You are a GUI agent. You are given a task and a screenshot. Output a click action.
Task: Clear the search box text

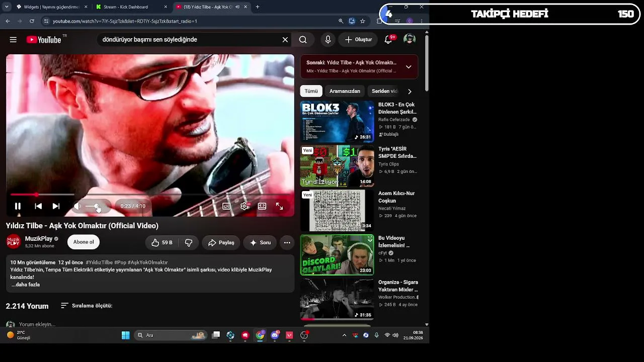[x=285, y=40]
